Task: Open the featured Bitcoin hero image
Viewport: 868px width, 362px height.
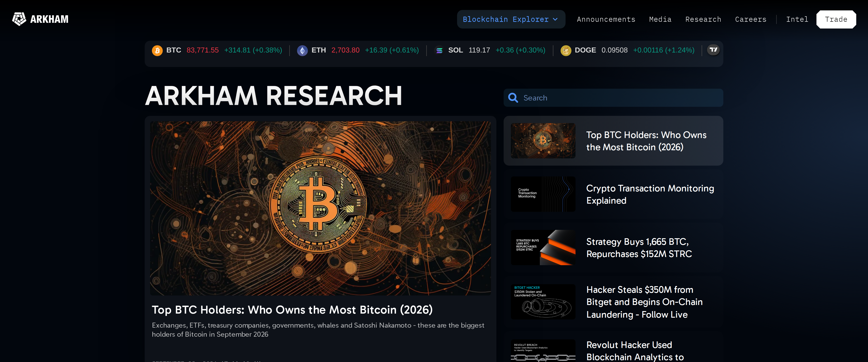Action: pyautogui.click(x=320, y=208)
